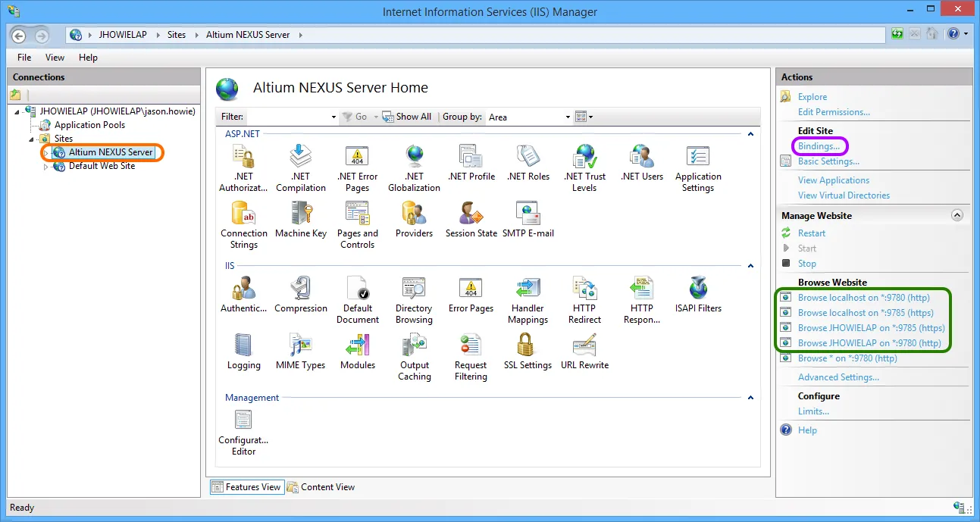Expand the Default Web Site tree node
This screenshot has height=522, width=980.
[45, 167]
